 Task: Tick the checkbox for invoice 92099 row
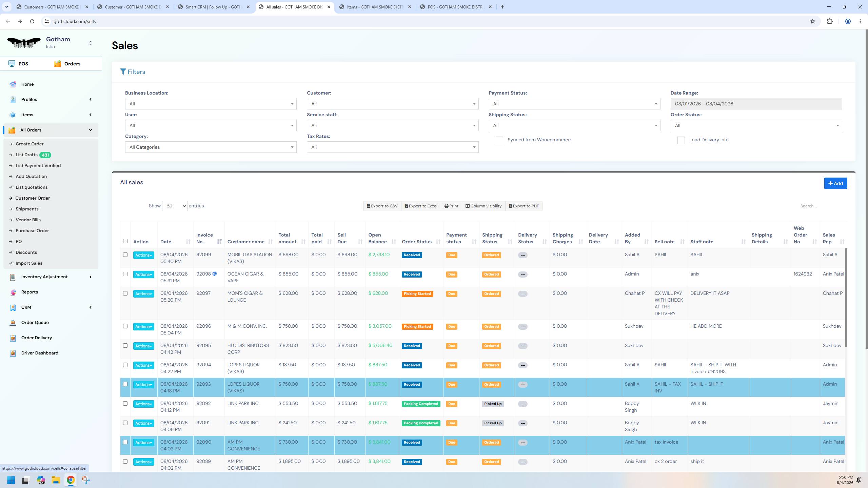(125, 255)
